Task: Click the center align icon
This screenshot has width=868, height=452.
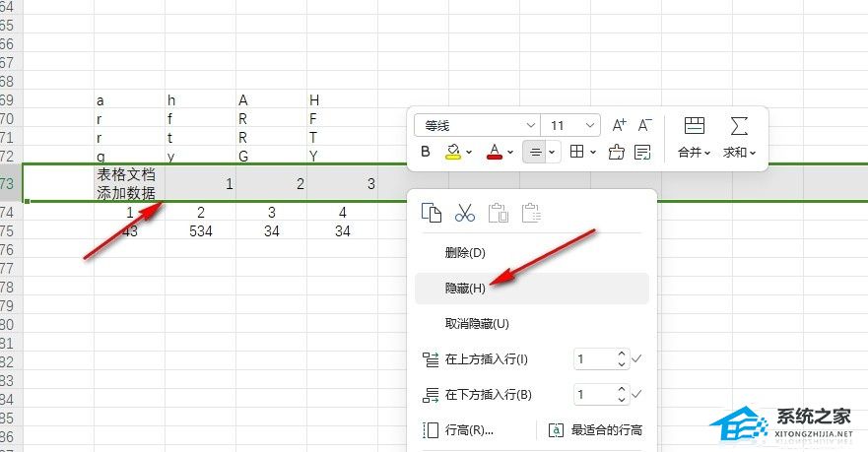Action: pos(535,152)
